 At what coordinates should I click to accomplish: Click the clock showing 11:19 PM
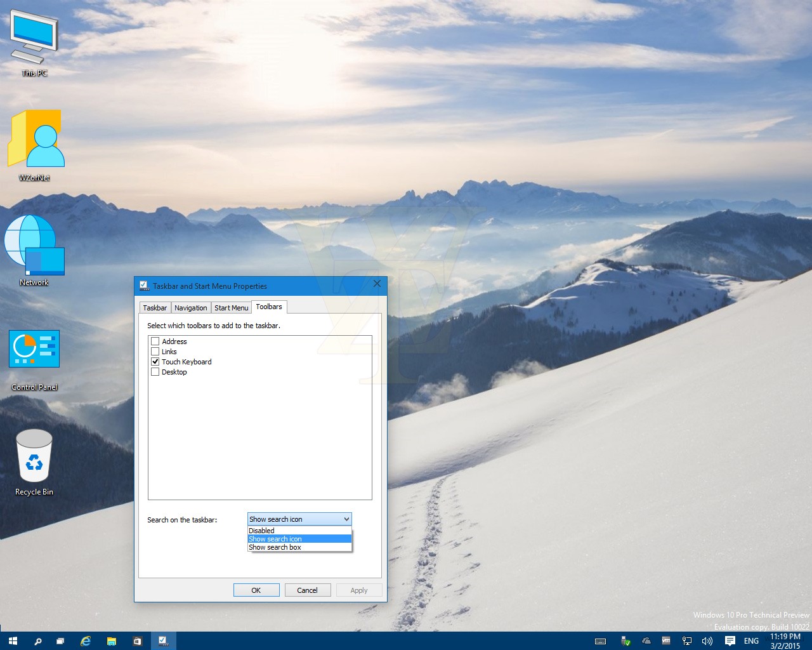click(785, 641)
